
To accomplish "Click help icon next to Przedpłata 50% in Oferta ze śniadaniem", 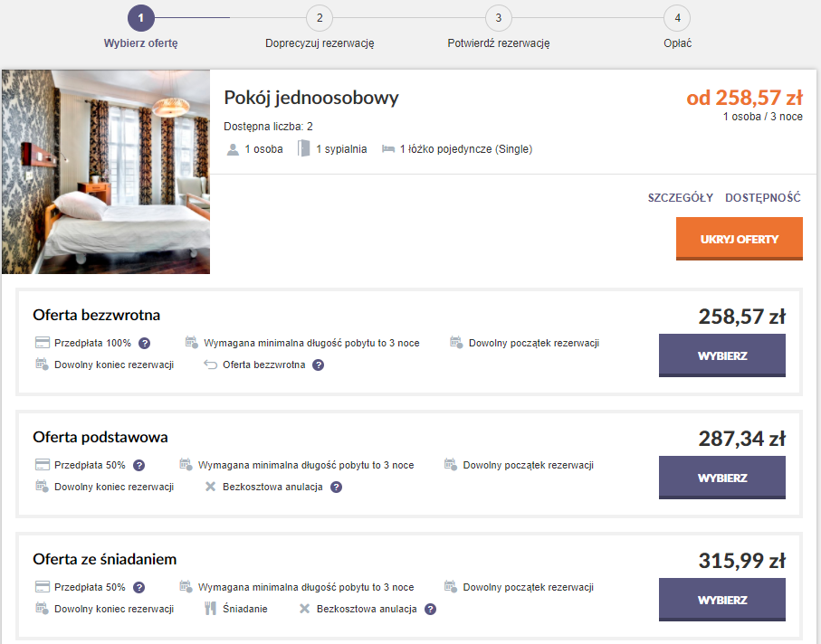I will pos(138,587).
